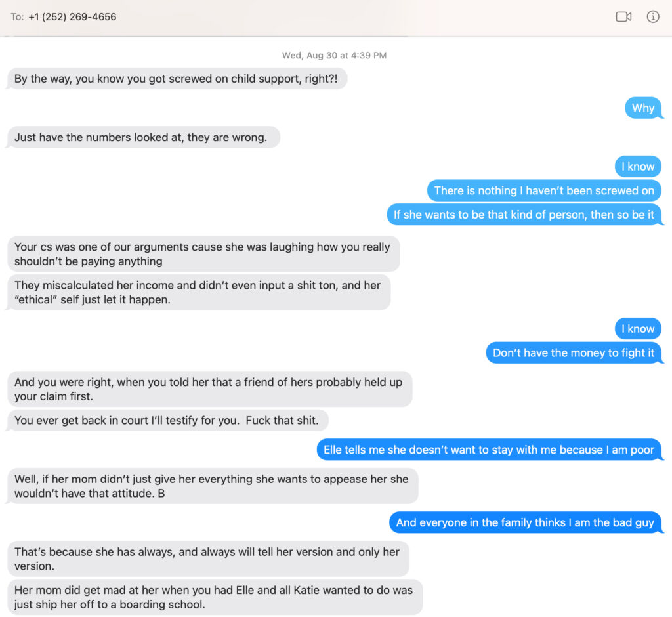This screenshot has width=672, height=617.
Task: Click the "And you were right" message bubble
Action: click(x=209, y=389)
